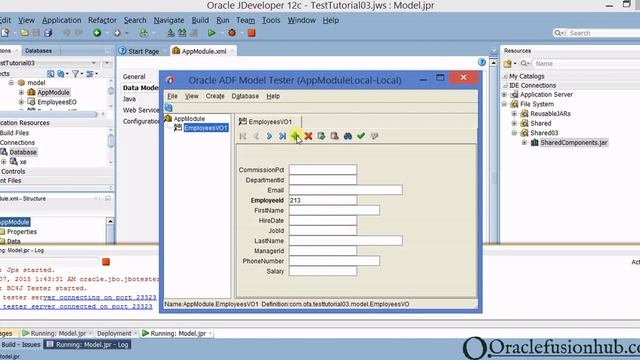Commit changes with green check icon
The height and width of the screenshot is (360, 640).
click(x=361, y=136)
